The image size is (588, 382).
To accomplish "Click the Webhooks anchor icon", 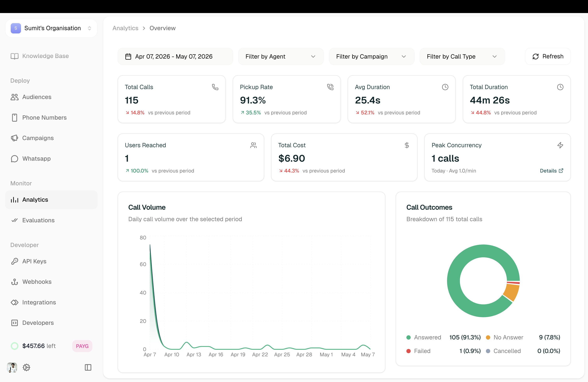I will [15, 282].
